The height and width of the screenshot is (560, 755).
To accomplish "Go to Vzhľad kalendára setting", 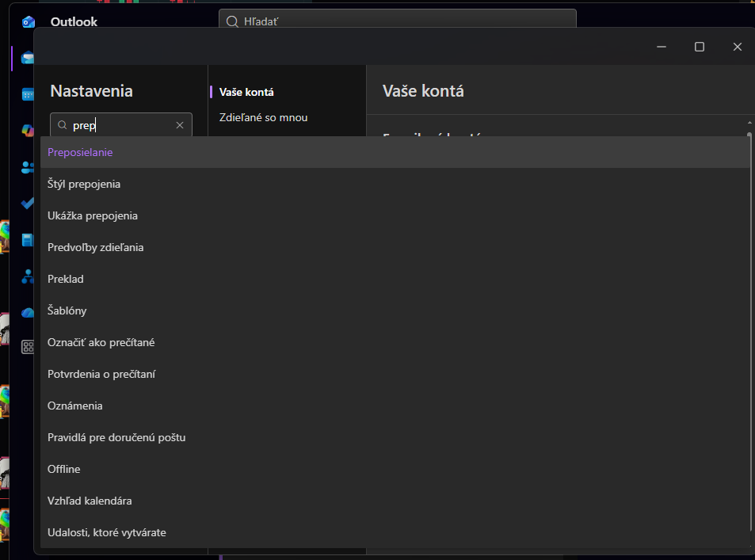I will (x=90, y=501).
